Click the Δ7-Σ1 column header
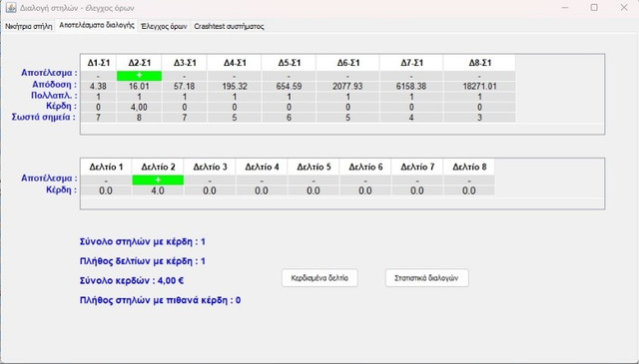 pos(411,63)
